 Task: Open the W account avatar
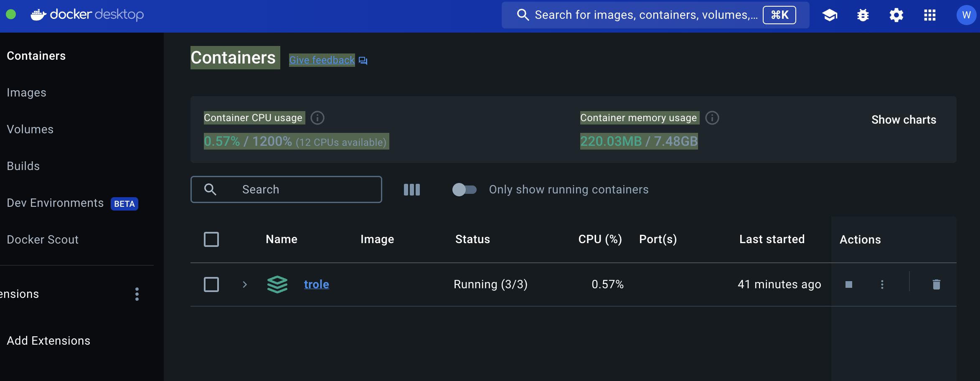click(966, 15)
